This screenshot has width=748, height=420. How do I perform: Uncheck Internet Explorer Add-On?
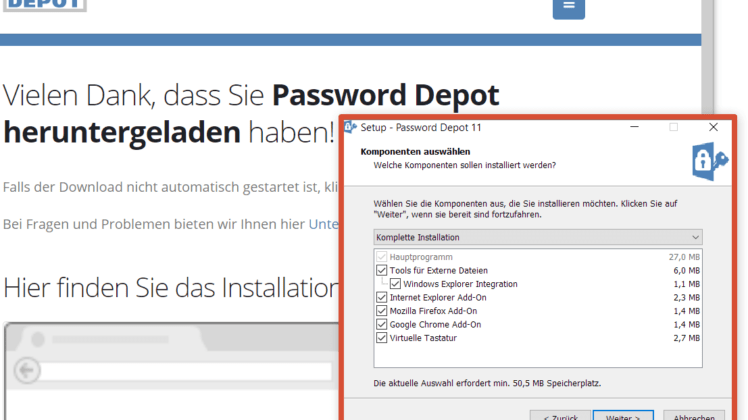[x=382, y=297]
